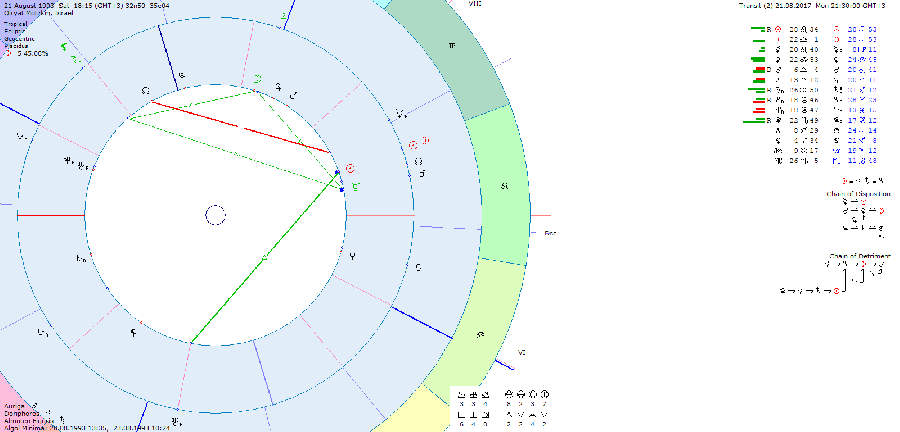Click the green glyph in the upper-left outer ring
Image resolution: width=900 pixels, height=432 pixels.
(65, 48)
